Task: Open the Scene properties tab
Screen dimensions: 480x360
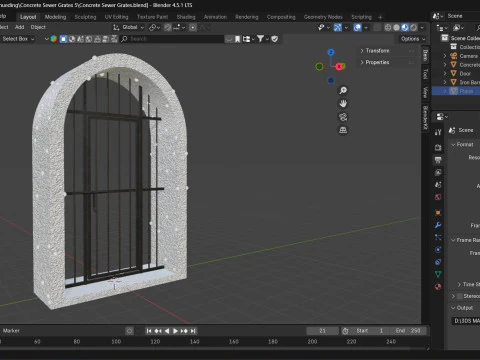Action: click(x=438, y=185)
